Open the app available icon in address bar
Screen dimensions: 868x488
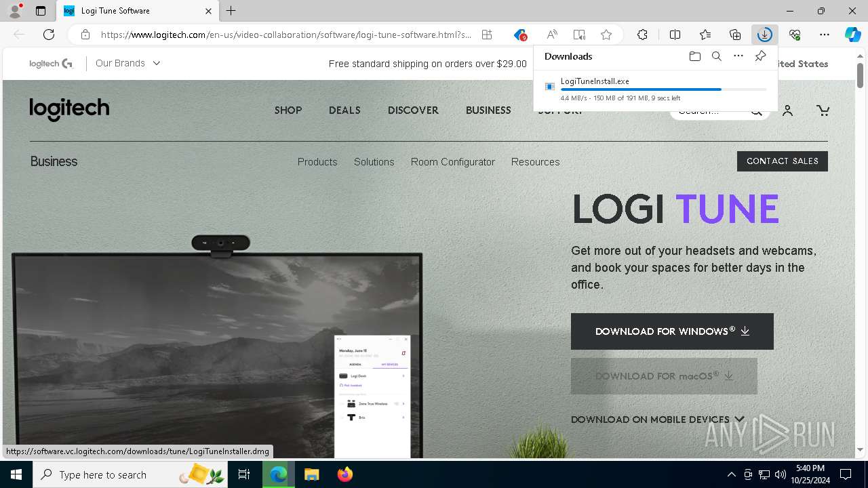point(487,35)
